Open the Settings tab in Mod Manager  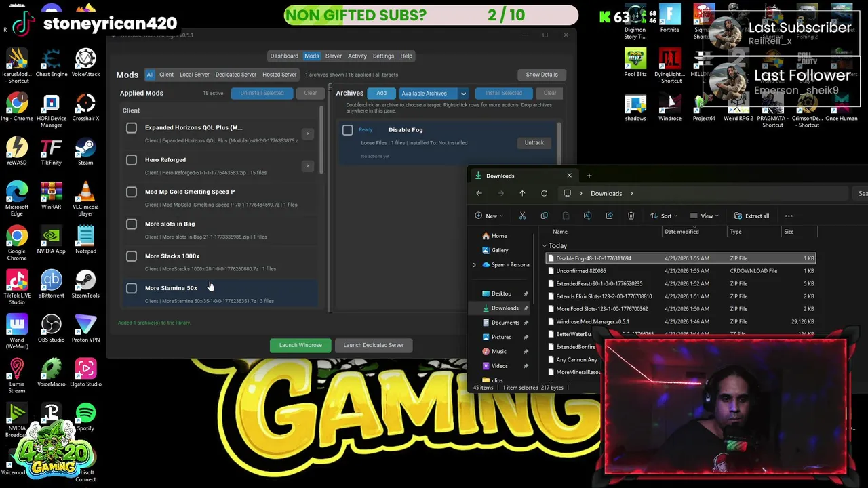(x=383, y=56)
